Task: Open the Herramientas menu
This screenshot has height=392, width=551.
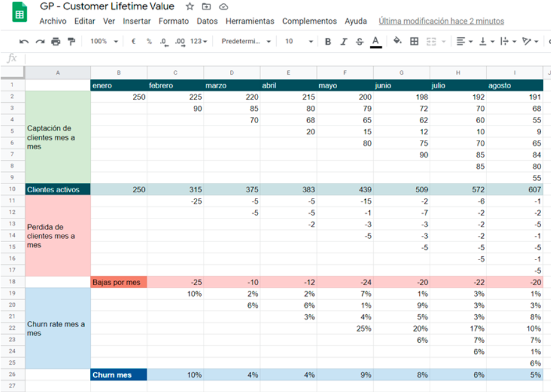Action: (250, 21)
